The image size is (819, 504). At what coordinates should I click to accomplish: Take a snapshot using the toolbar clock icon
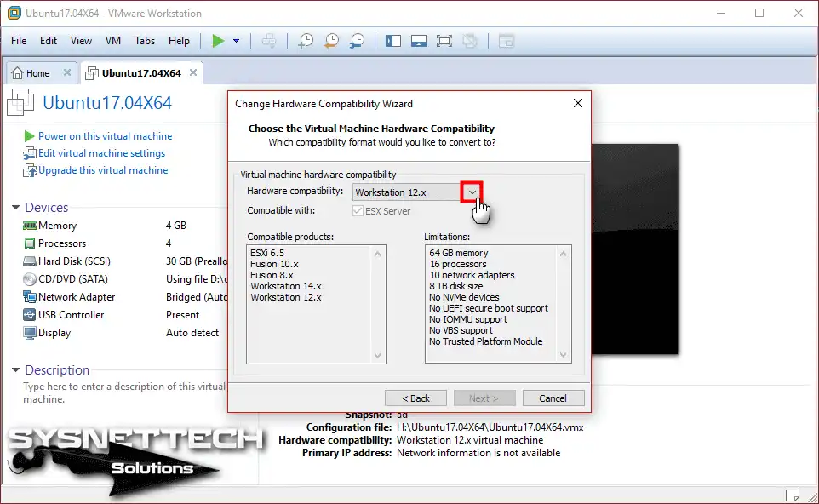pyautogui.click(x=306, y=41)
